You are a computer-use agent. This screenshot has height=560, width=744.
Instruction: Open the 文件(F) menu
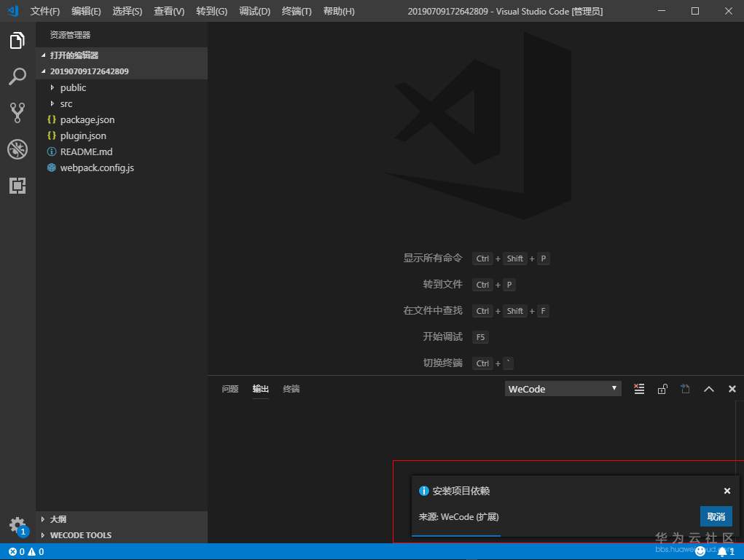[x=45, y=11]
